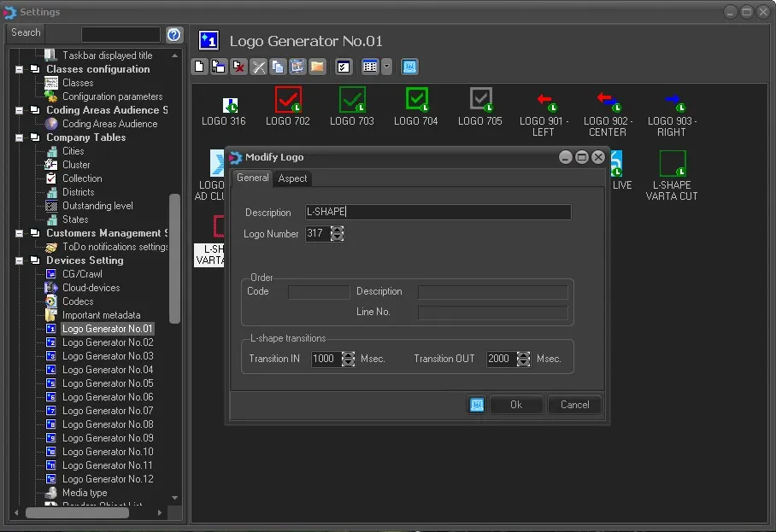
Task: Open the view mode dropdown arrow
Action: 387,67
